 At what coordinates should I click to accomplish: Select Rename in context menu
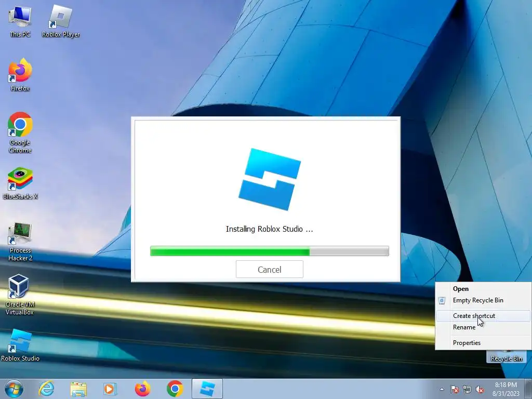coord(484,327)
